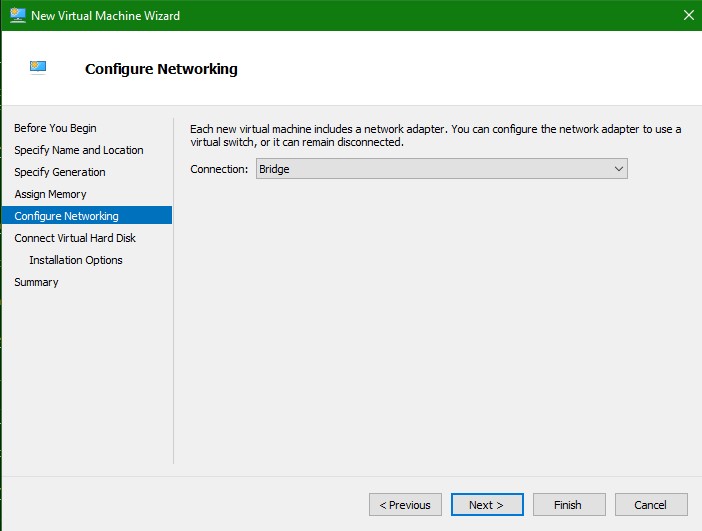Go to the Summary step

pos(36,282)
